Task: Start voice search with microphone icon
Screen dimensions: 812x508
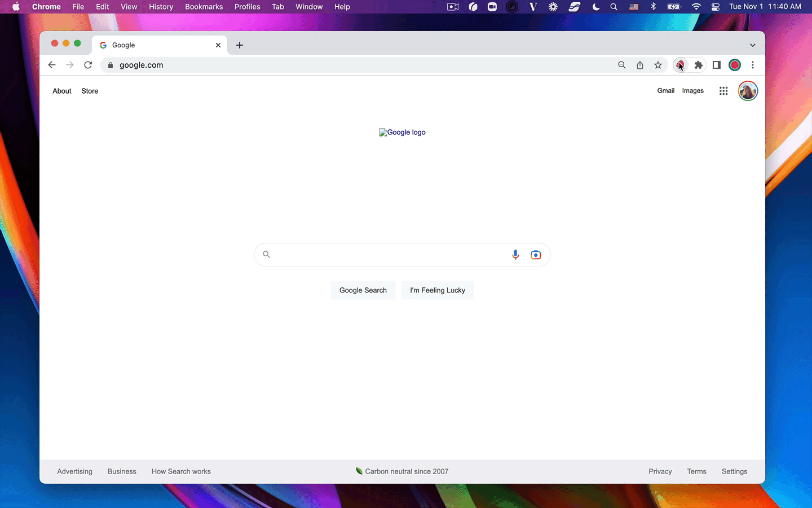Action: point(515,255)
